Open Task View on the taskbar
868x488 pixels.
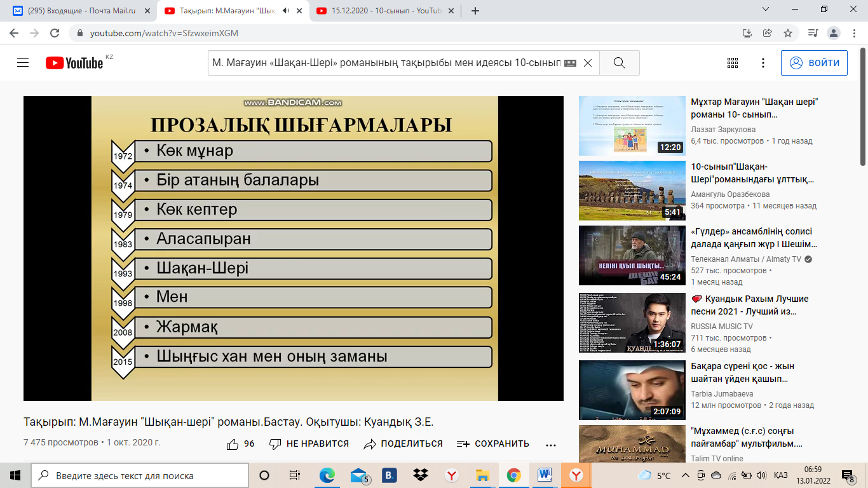pos(295,475)
